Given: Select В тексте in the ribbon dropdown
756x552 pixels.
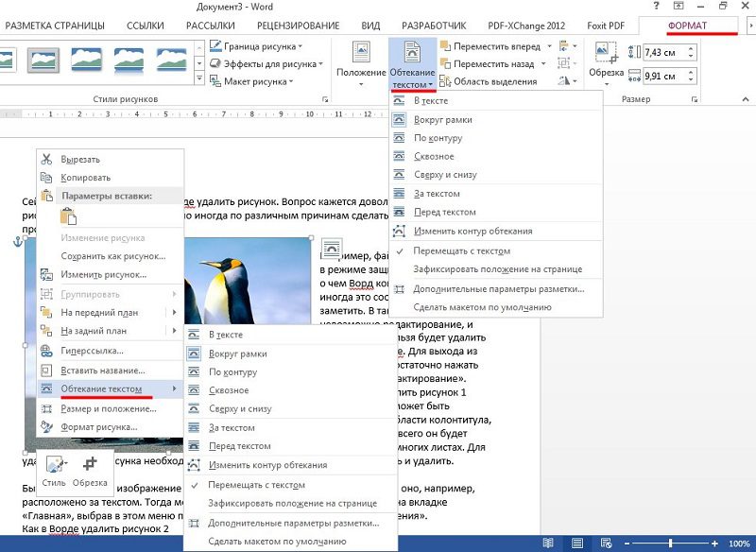Looking at the screenshot, I should [496, 101].
